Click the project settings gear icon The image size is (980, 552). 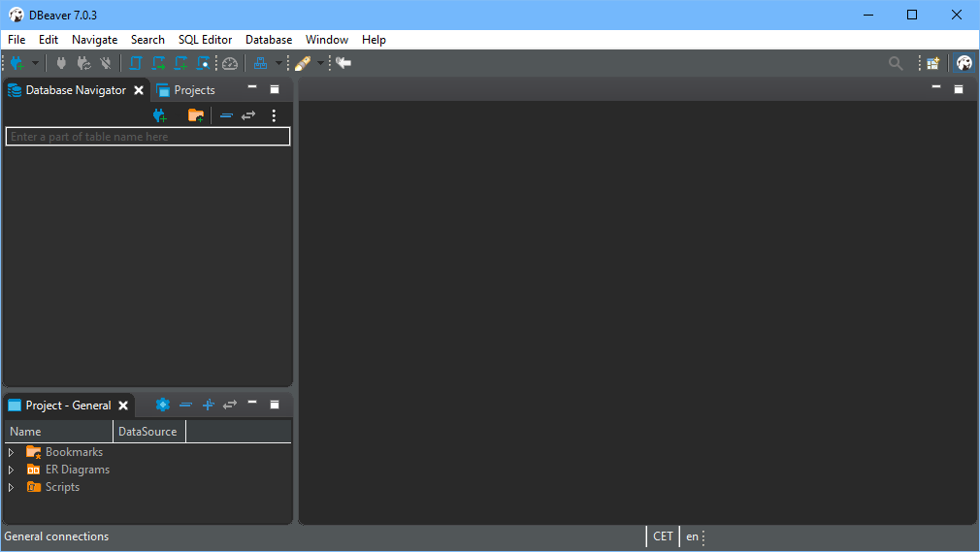(163, 405)
